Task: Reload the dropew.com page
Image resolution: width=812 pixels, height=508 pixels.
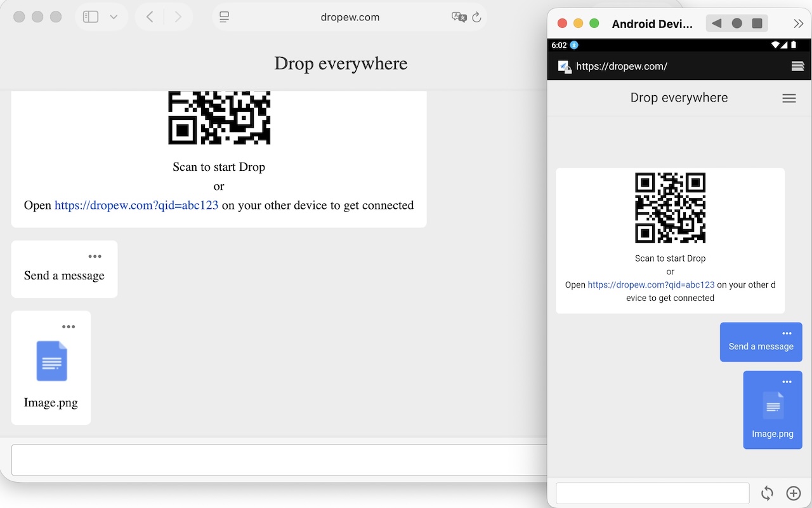Action: (477, 17)
